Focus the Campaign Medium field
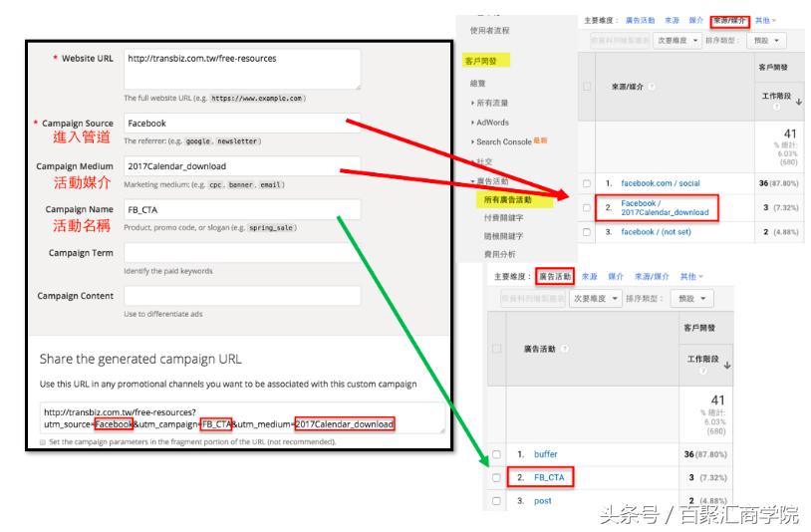The image size is (811, 532). tap(242, 166)
